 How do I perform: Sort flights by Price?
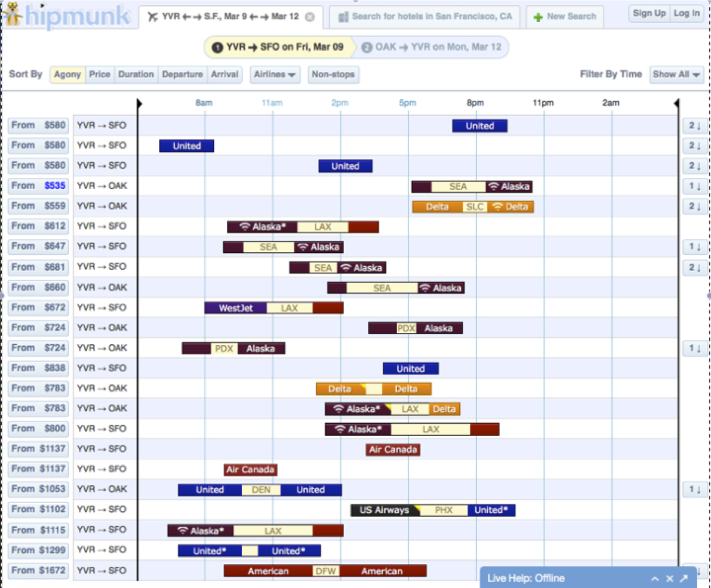(x=100, y=74)
